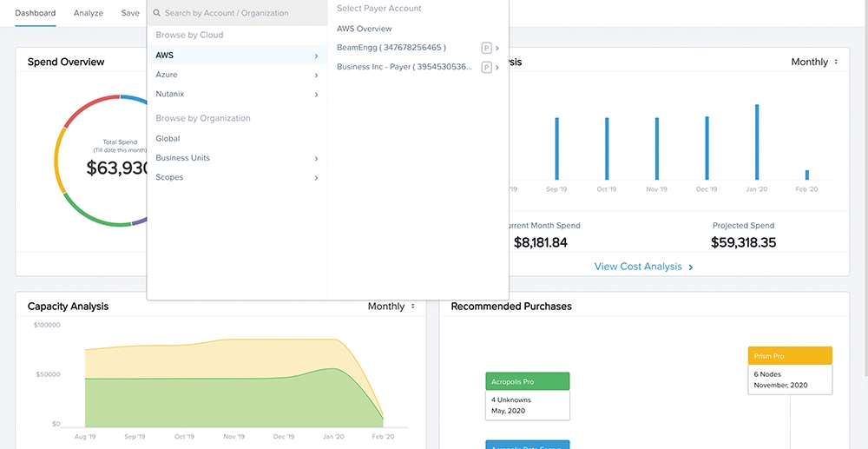Click the 6 Nodes November, 2020 card

click(x=790, y=380)
